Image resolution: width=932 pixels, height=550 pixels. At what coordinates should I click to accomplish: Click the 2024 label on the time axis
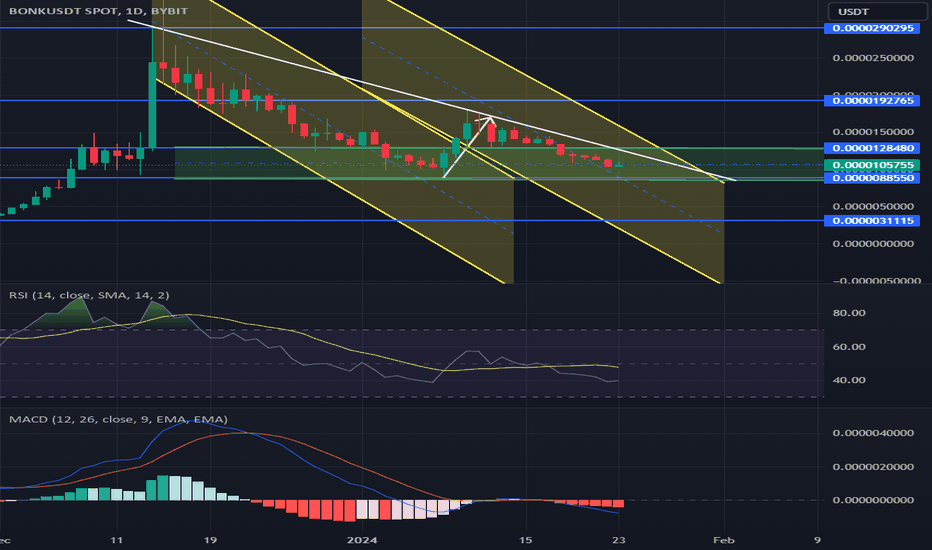coord(362,540)
